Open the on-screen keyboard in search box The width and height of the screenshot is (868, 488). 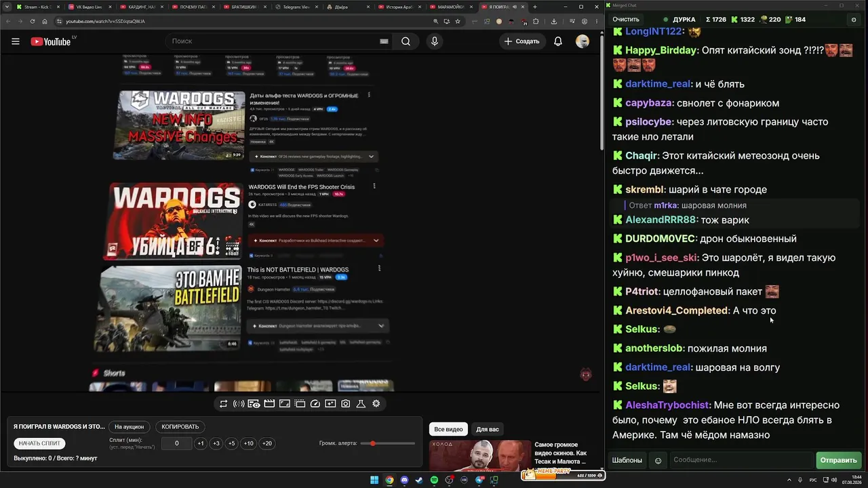pos(384,41)
